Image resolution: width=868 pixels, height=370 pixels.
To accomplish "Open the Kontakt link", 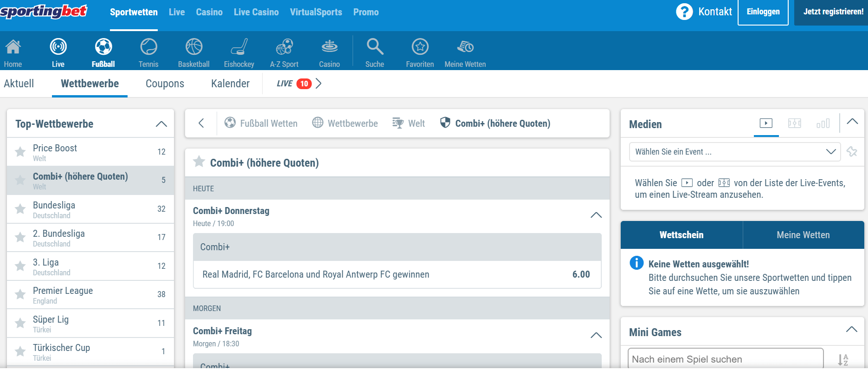I will tap(715, 12).
